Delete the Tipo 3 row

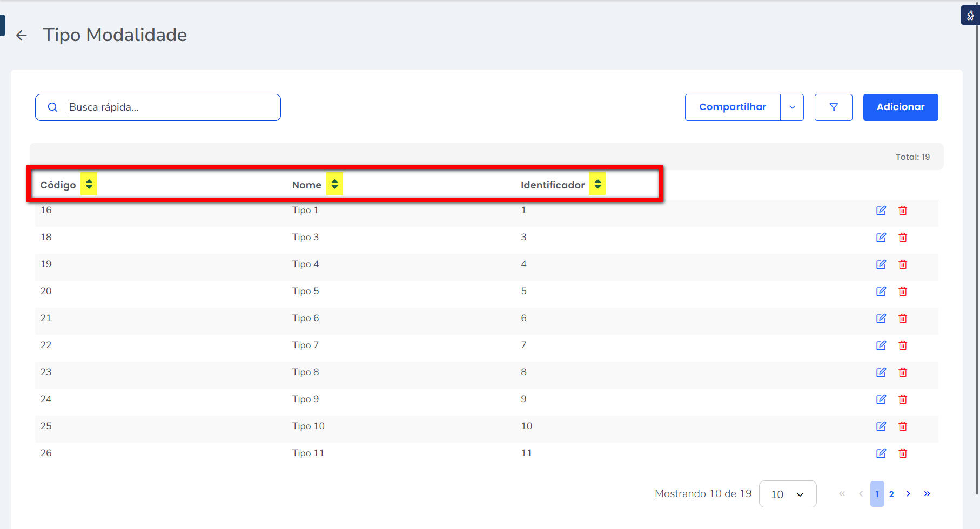point(902,238)
